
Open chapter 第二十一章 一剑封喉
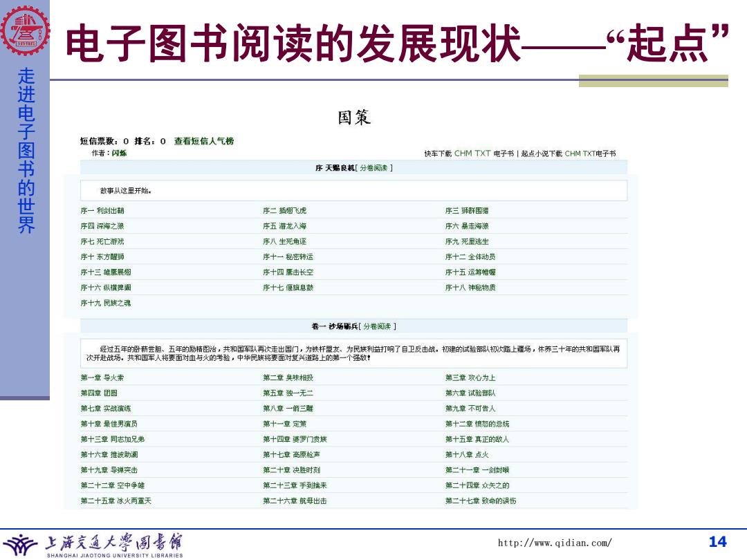pos(477,470)
